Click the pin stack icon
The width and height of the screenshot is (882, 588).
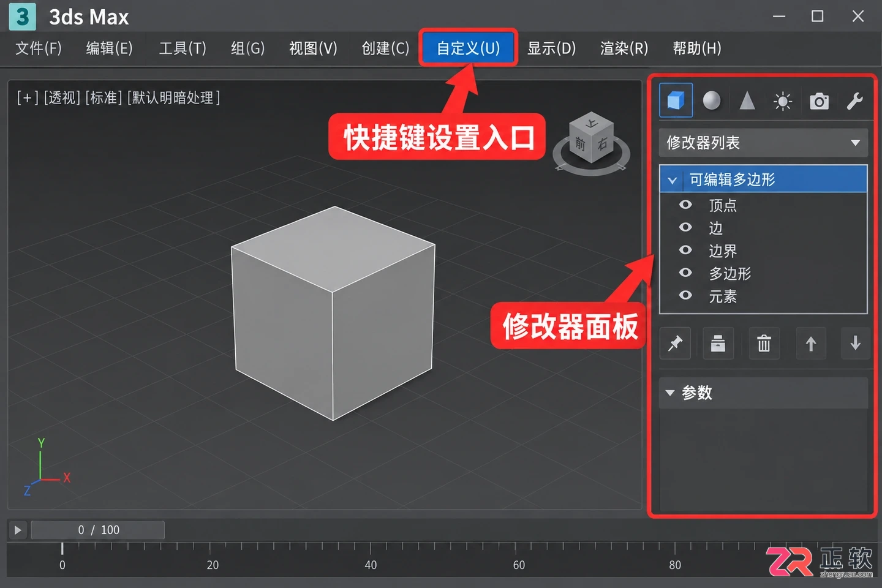pyautogui.click(x=675, y=344)
